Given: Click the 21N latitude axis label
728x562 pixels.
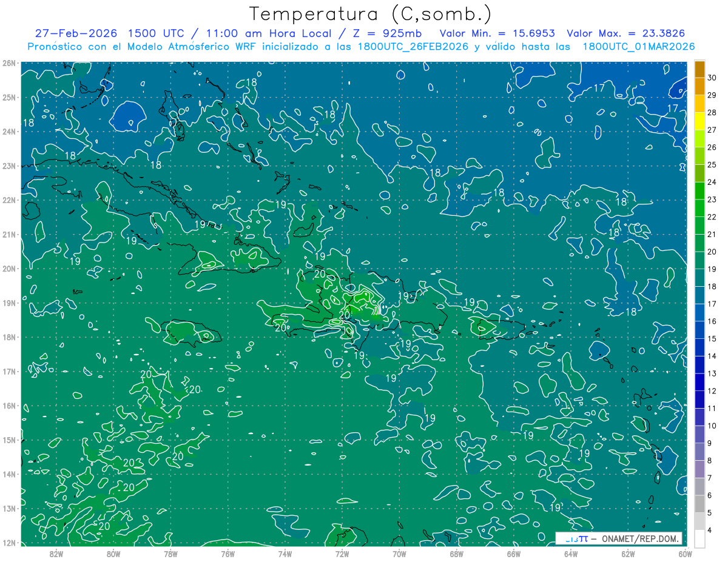Looking at the screenshot, I should pyautogui.click(x=9, y=234).
